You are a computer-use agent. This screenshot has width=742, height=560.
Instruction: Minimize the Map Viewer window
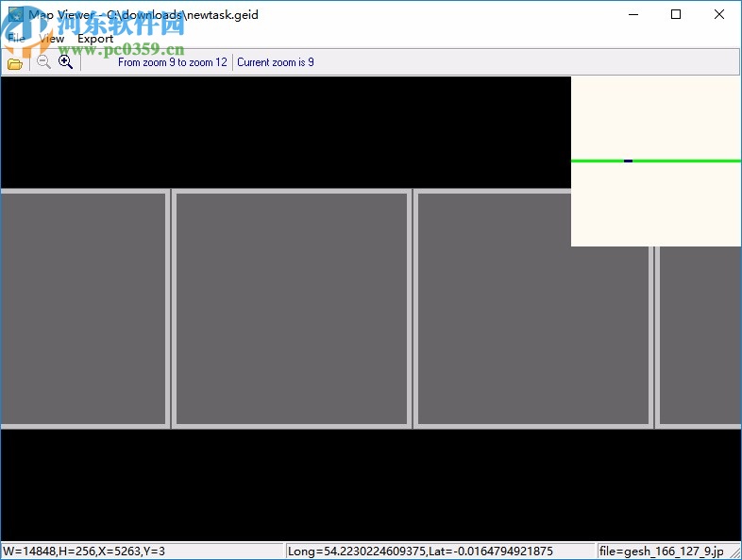(x=633, y=15)
